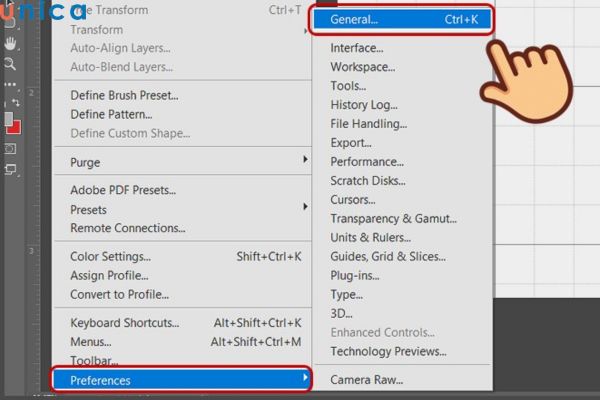This screenshot has height=400, width=600.
Task: Open Type preferences
Action: [402, 294]
